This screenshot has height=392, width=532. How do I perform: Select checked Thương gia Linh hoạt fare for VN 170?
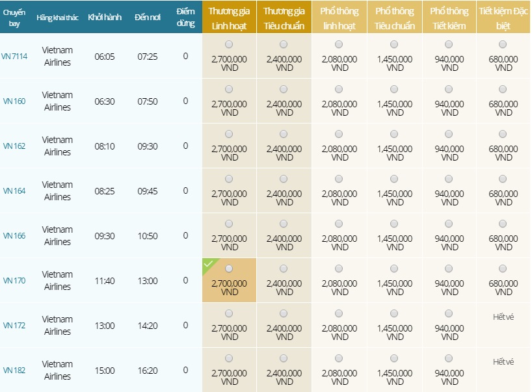229,268
